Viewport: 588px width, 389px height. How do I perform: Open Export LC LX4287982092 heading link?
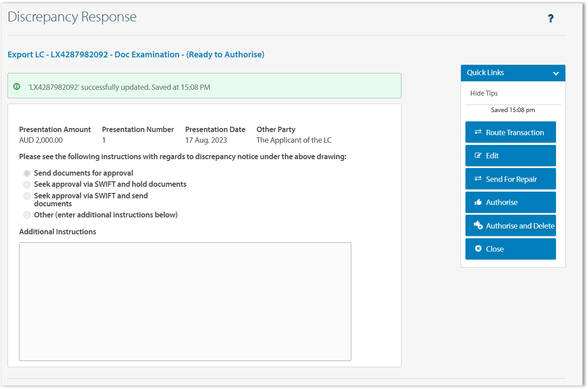click(136, 55)
